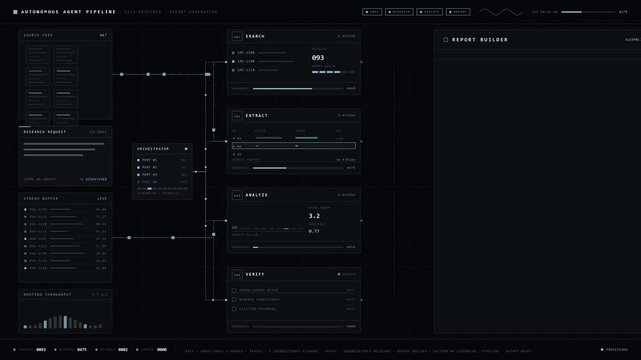
Task: Click the square icon beside Report Builder
Action: [446, 40]
